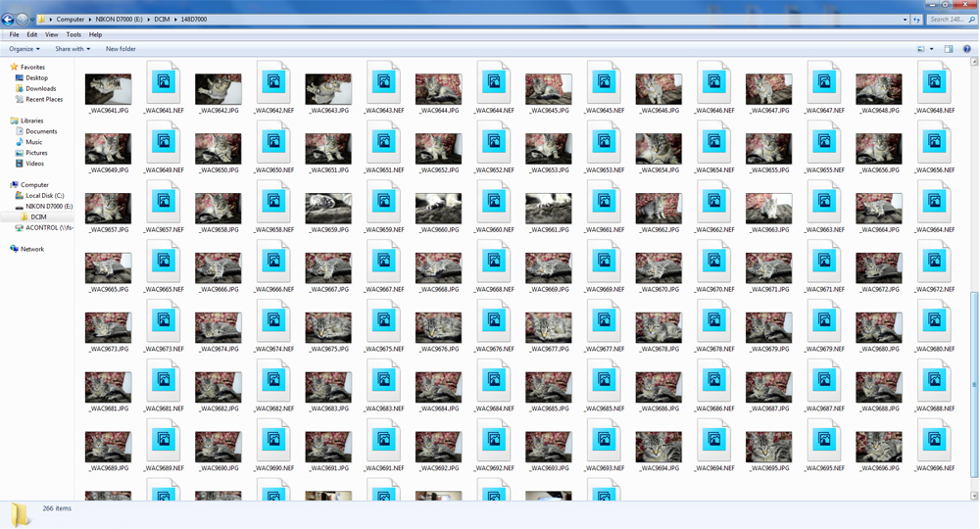
Task: Click 148D7000 in the address breadcrumb
Action: [x=194, y=20]
